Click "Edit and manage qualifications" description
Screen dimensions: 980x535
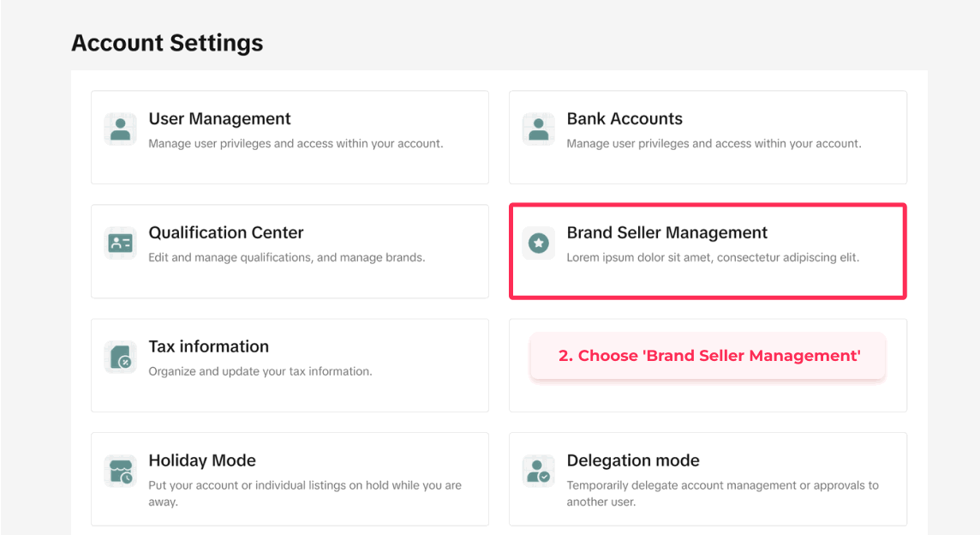tap(286, 257)
